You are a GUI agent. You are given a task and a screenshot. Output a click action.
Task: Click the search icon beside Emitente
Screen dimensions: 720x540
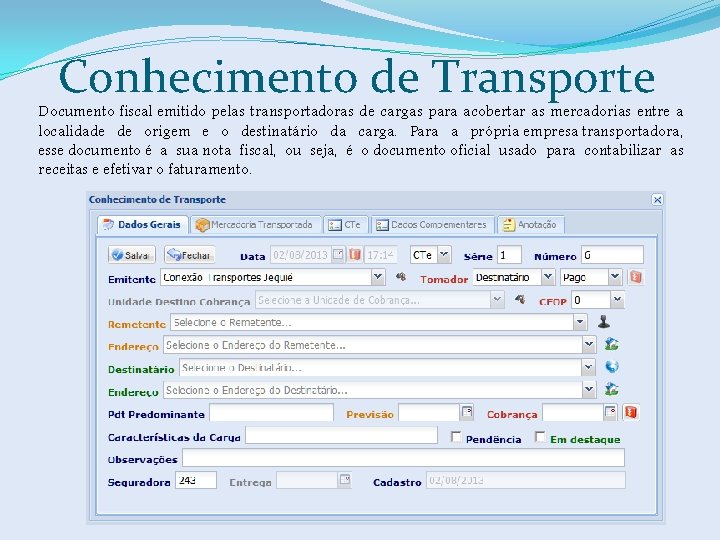tap(401, 277)
